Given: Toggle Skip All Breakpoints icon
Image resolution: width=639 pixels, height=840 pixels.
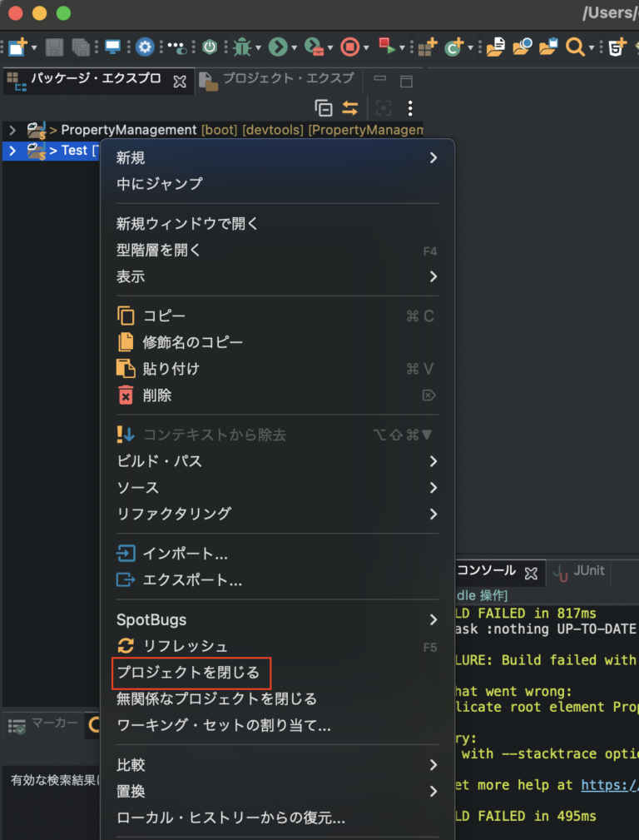Looking at the screenshot, I should (x=178, y=47).
